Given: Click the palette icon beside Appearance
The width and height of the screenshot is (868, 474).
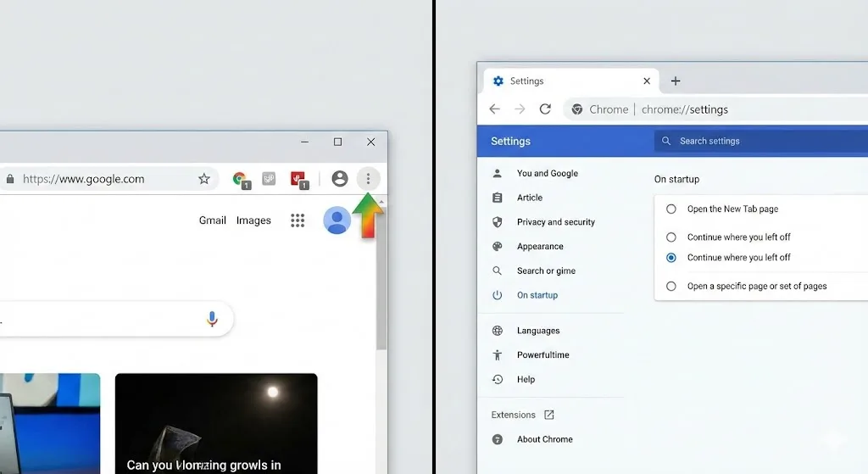Looking at the screenshot, I should pyautogui.click(x=497, y=247).
